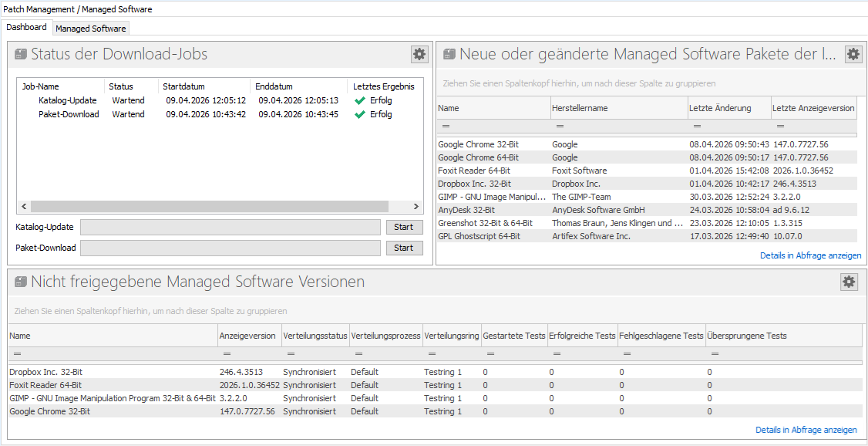Open Details in Abfrage anzeigen in upper panel
The image size is (868, 446).
coord(810,255)
